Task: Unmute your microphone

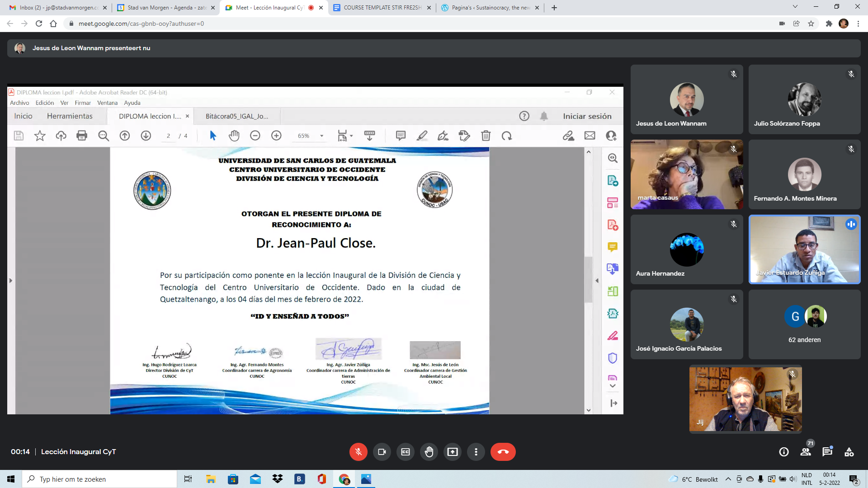Action: click(359, 452)
